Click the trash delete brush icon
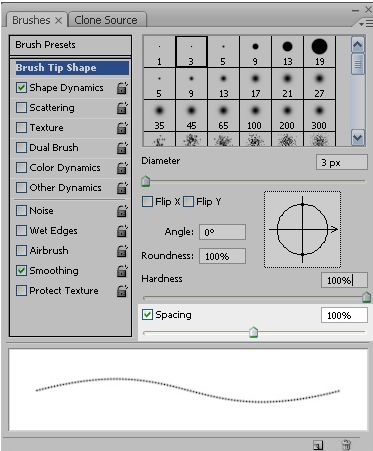Screen dimensions: 373x451 pyautogui.click(x=346, y=445)
